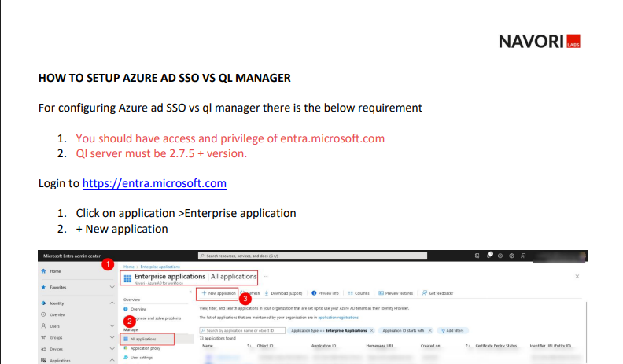623x364 pixels.
Task: Click the Preview info icon
Action: (x=314, y=292)
